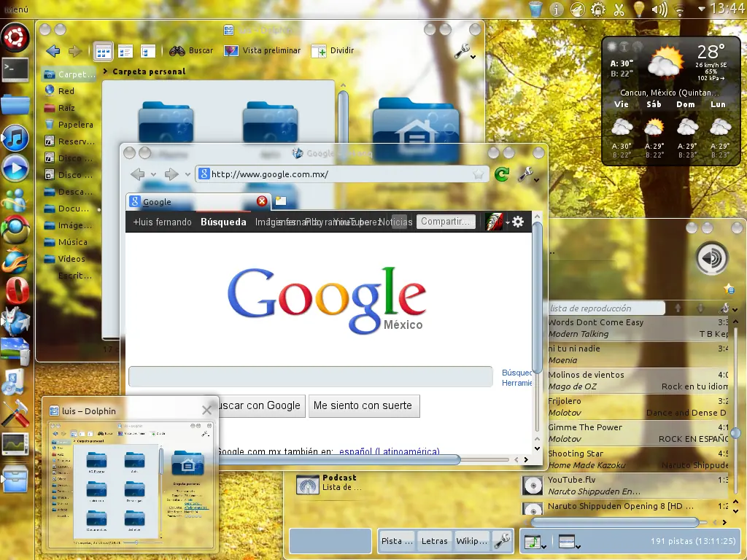Select track Words Dont Come Easy
747x560 pixels.
pos(638,328)
